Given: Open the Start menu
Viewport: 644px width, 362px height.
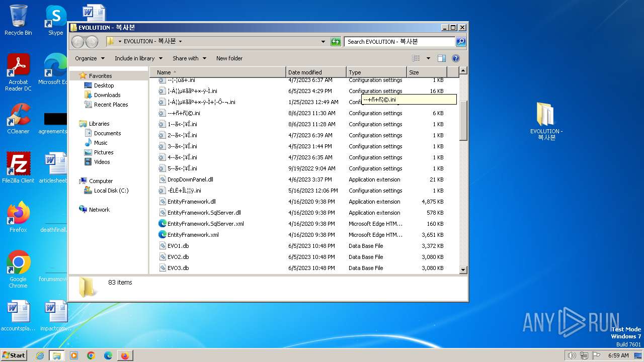Looking at the screenshot, I should click(x=14, y=355).
